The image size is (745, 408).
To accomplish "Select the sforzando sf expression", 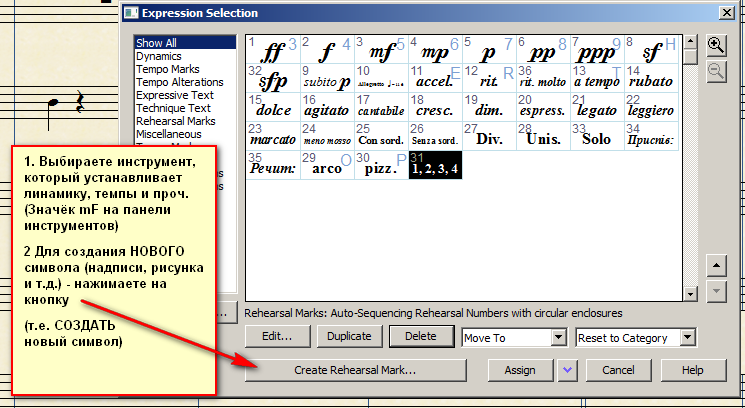I will click(x=652, y=50).
